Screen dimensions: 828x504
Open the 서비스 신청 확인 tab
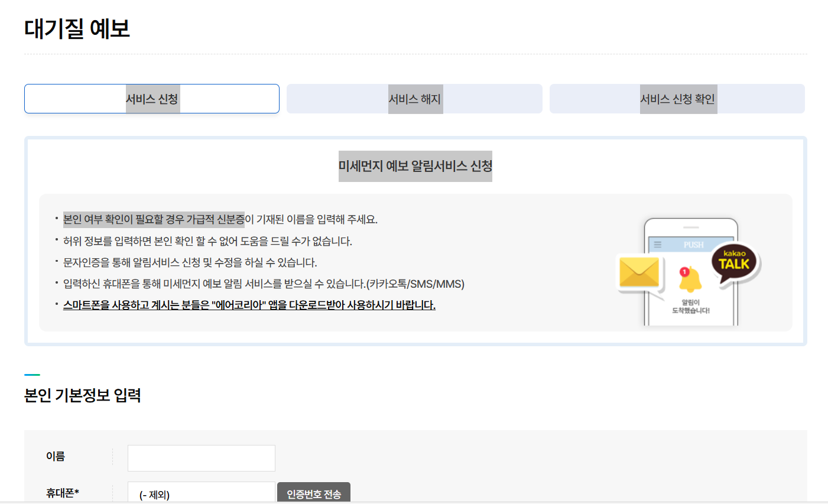(677, 99)
